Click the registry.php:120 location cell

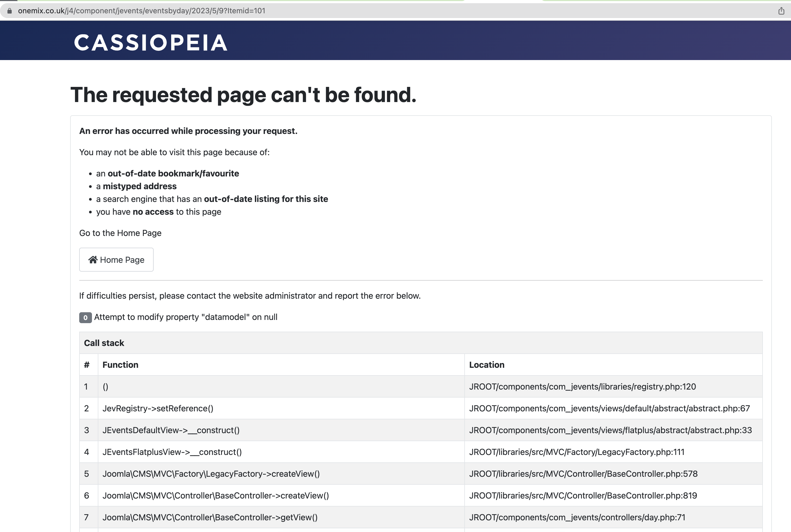[x=613, y=386]
